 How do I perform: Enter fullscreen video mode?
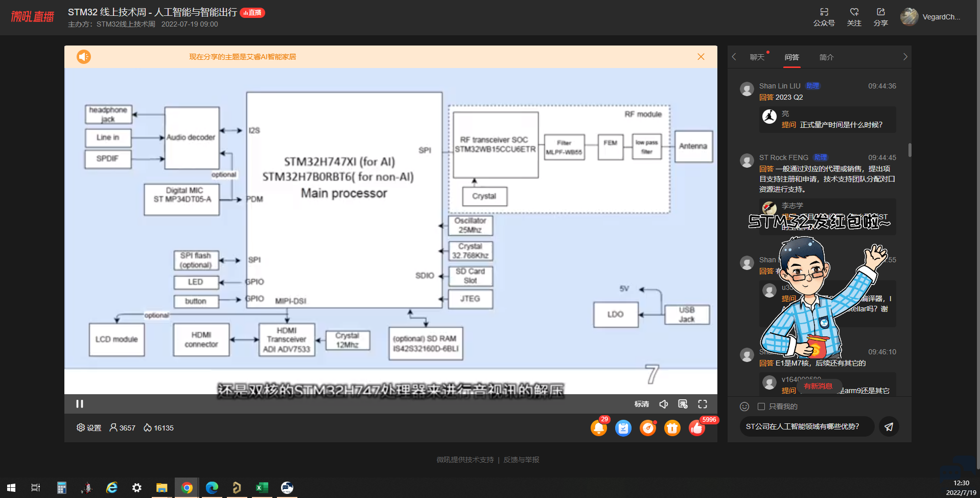[x=703, y=404]
